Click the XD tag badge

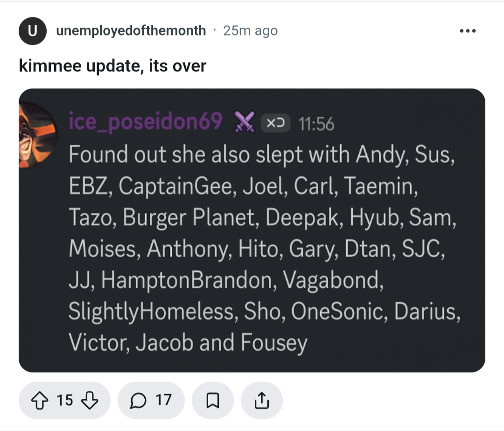click(276, 124)
